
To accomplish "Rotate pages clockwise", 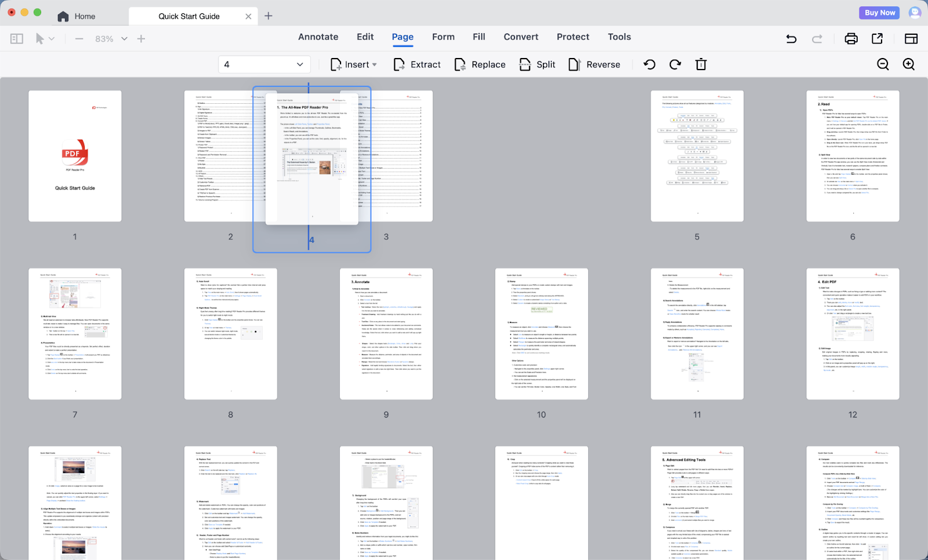I will [675, 64].
